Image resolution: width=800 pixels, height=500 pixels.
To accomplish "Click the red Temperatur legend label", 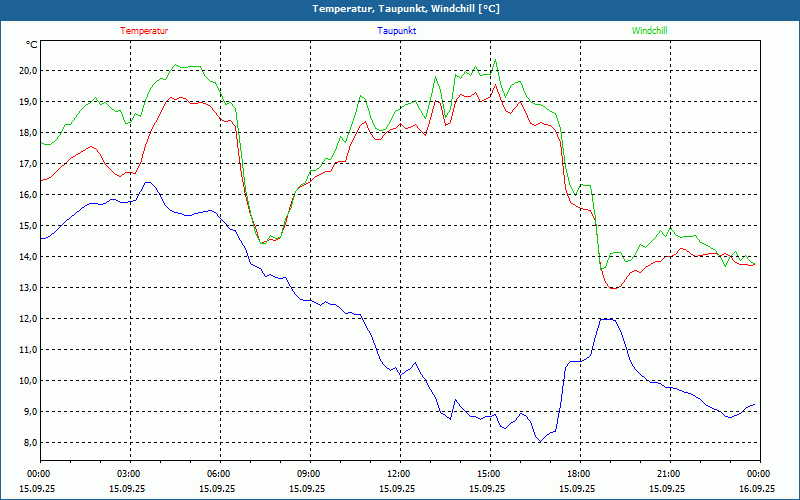I will (x=144, y=31).
